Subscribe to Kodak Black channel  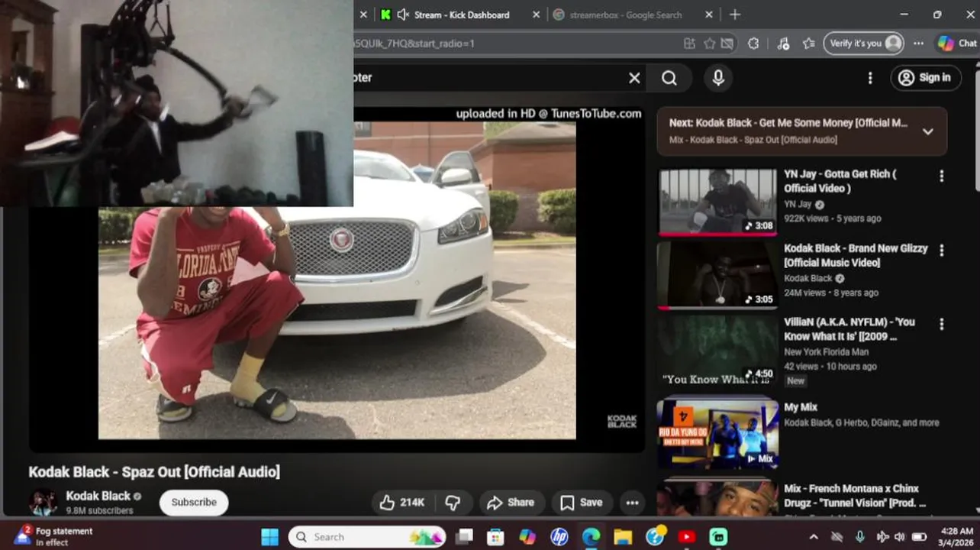pos(194,503)
